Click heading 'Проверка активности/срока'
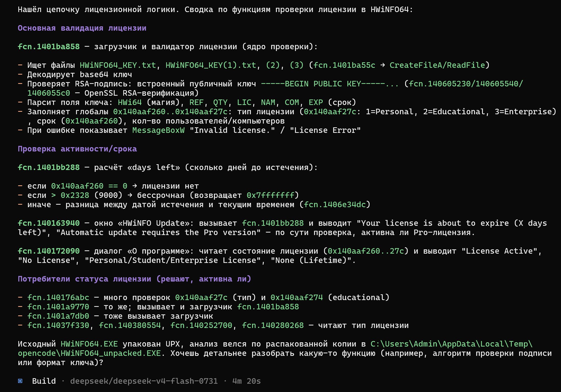The height and width of the screenshot is (392, 561). (x=77, y=149)
